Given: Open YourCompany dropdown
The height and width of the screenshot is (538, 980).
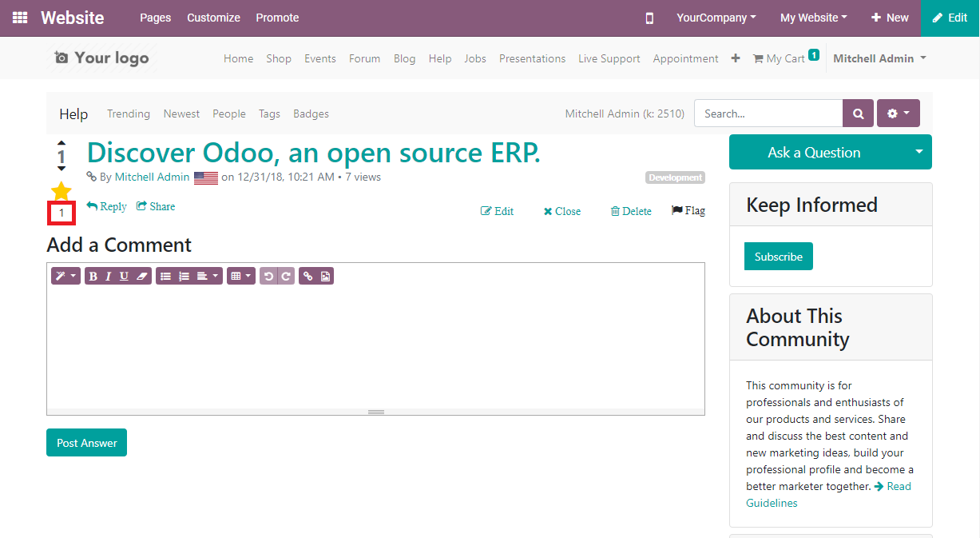Looking at the screenshot, I should pyautogui.click(x=716, y=18).
